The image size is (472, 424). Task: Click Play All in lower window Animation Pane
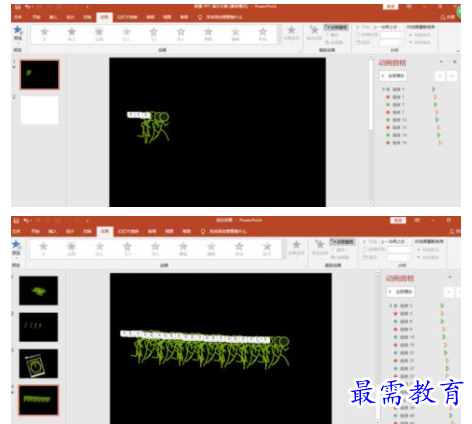tap(401, 292)
